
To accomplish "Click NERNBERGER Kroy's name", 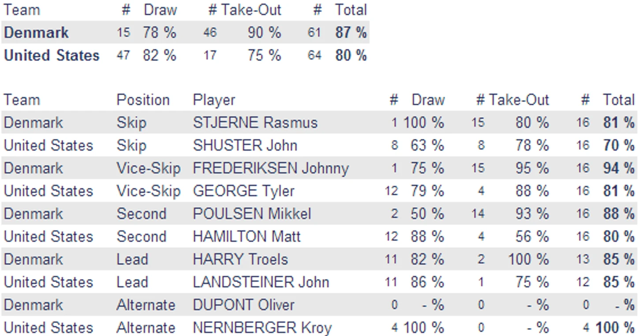I will [262, 328].
